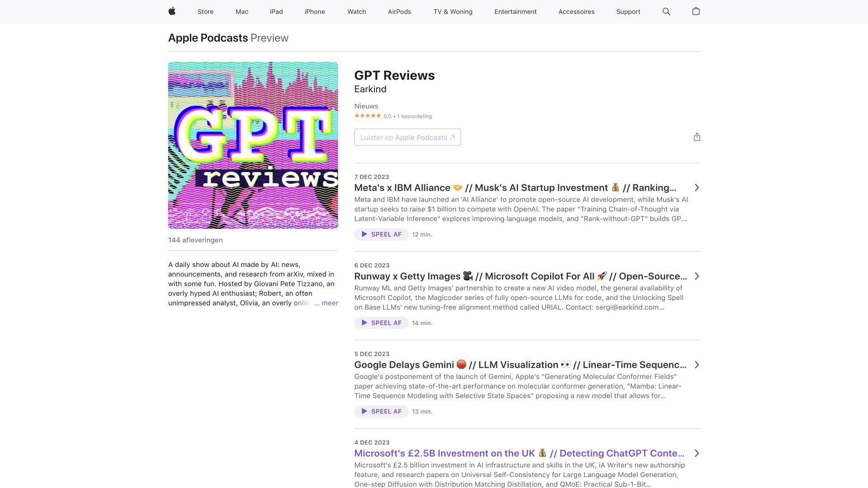Viewport: 868px width, 488px height.
Task: Play the Meta's x IBM Alliance episode
Action: (x=381, y=234)
